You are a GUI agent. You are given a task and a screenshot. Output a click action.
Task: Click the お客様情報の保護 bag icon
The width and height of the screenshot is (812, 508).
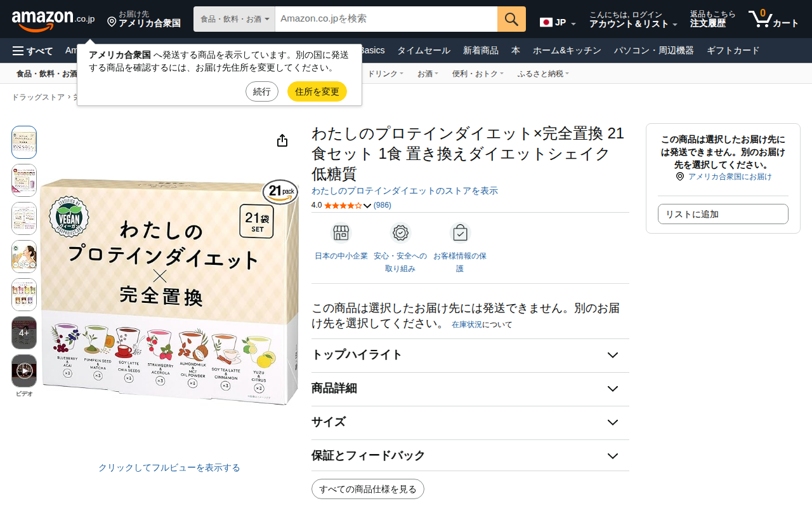[460, 233]
